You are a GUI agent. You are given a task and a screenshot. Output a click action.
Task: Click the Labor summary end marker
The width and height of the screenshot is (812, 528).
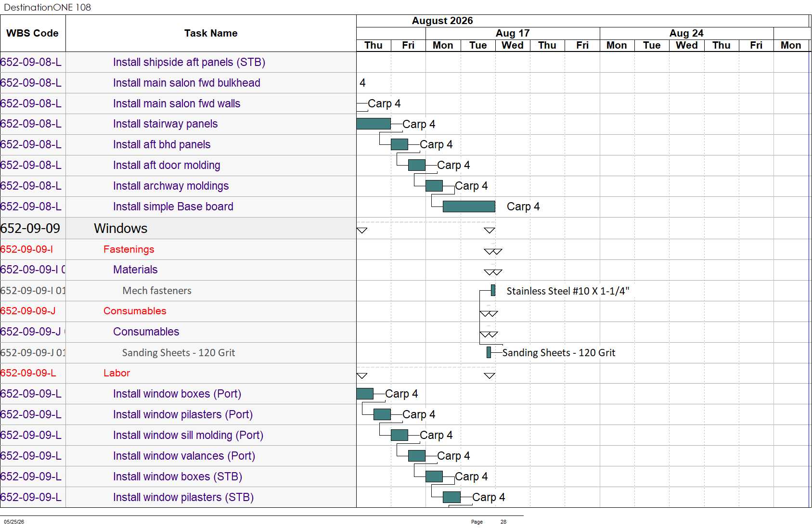point(490,376)
